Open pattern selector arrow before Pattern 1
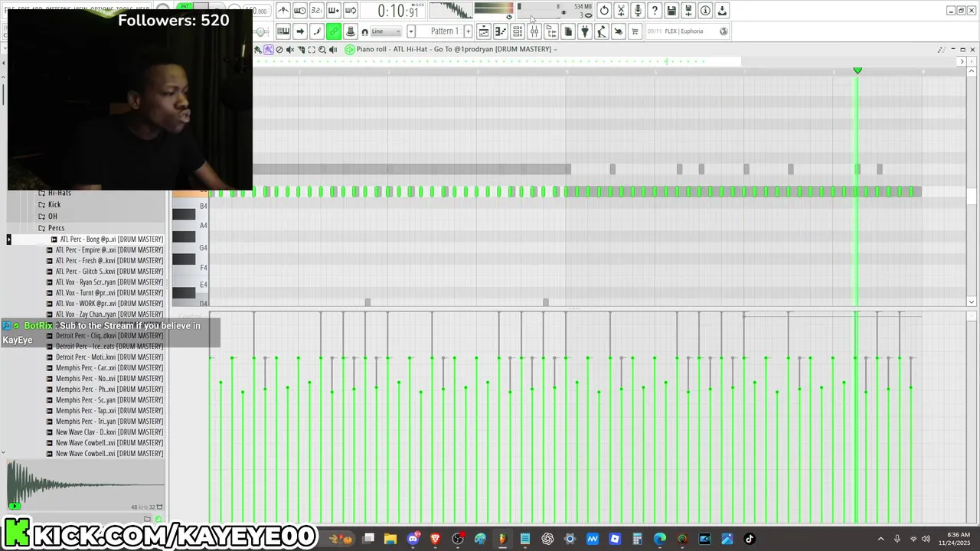This screenshot has height=551, width=980. (x=411, y=31)
